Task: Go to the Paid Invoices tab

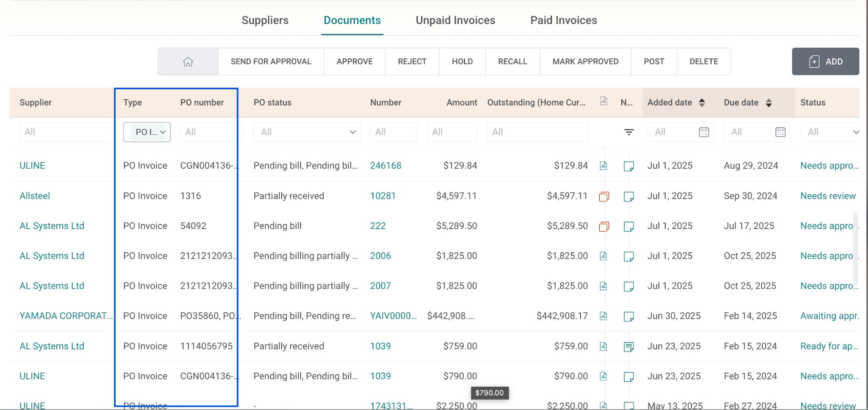Action: [564, 20]
